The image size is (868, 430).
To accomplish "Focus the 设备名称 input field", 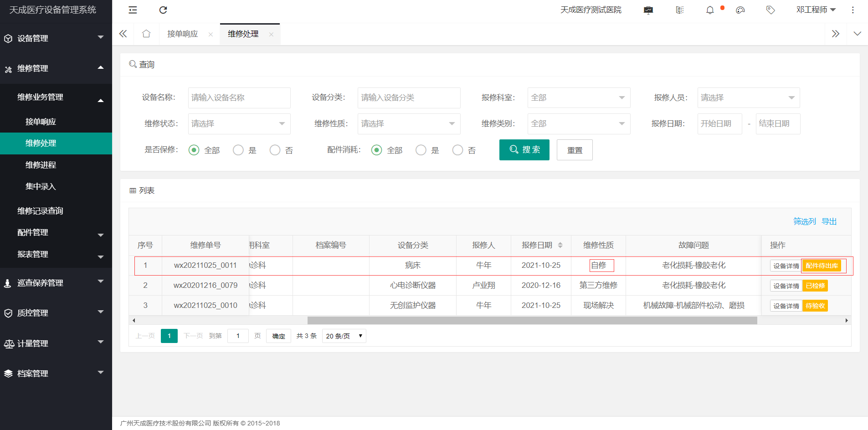I will (x=239, y=97).
